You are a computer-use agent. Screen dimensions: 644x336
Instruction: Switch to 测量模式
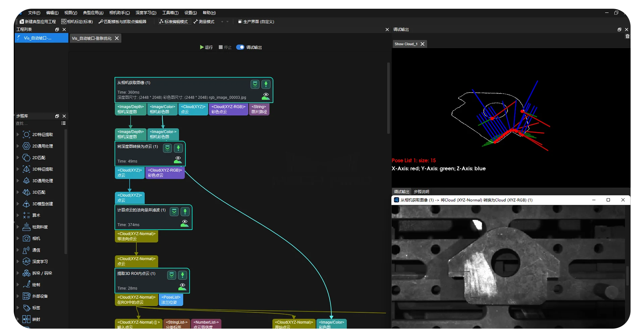[204, 21]
